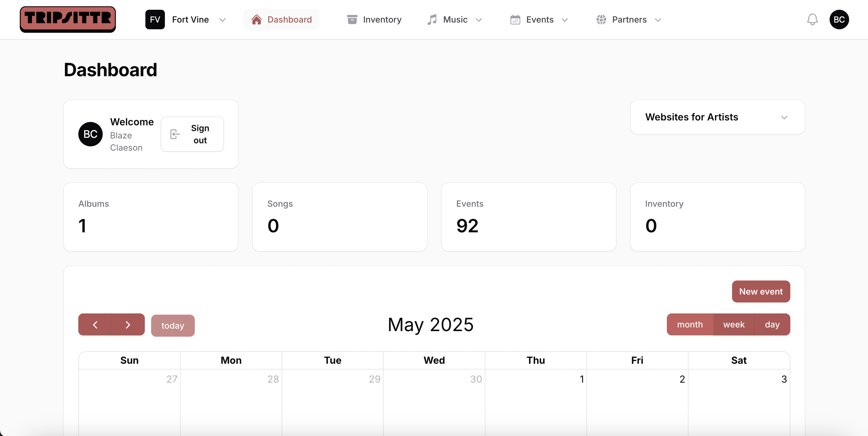Select the Wed column header
Screen dimensions: 868x436
pos(434,360)
